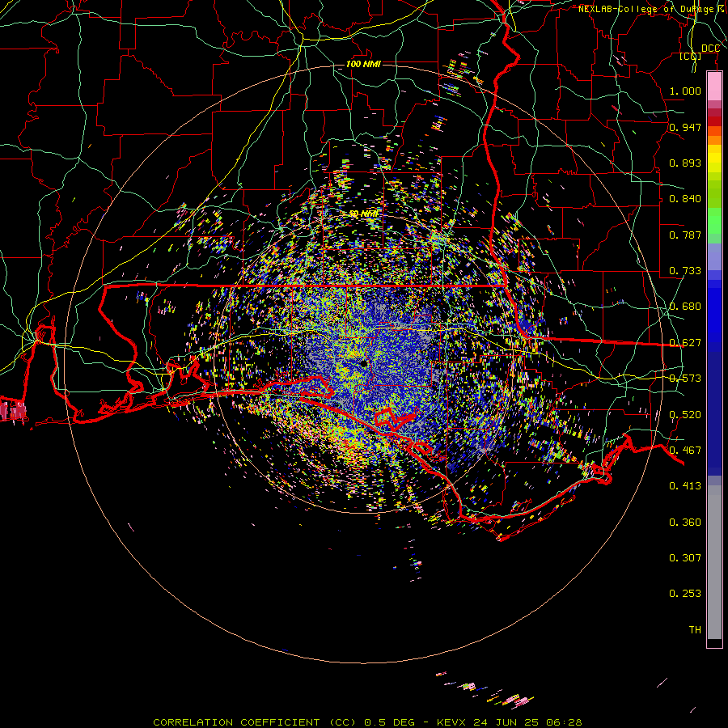The image size is (728, 728).
Task: Click the NEXLAB-College of DuPage credit text
Action: tap(653, 9)
